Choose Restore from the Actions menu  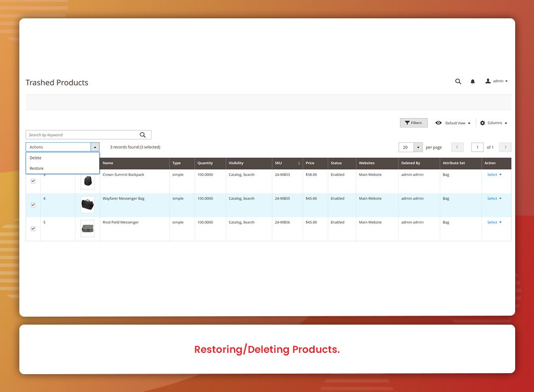36,168
